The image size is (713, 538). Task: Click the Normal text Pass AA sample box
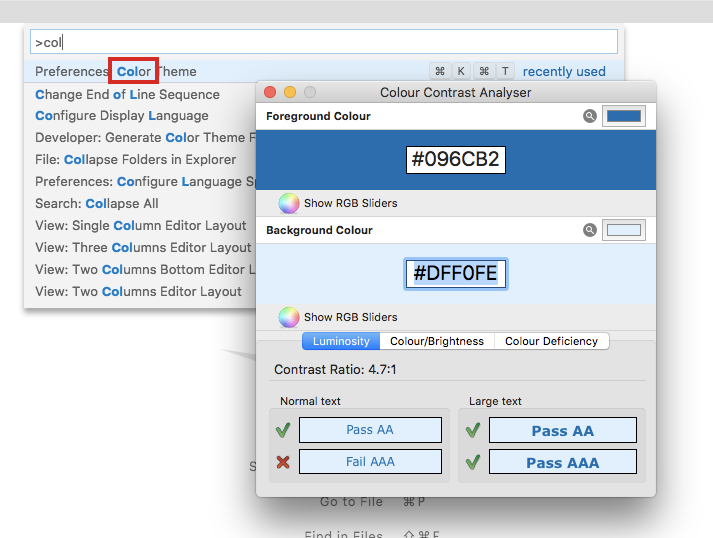click(x=370, y=430)
